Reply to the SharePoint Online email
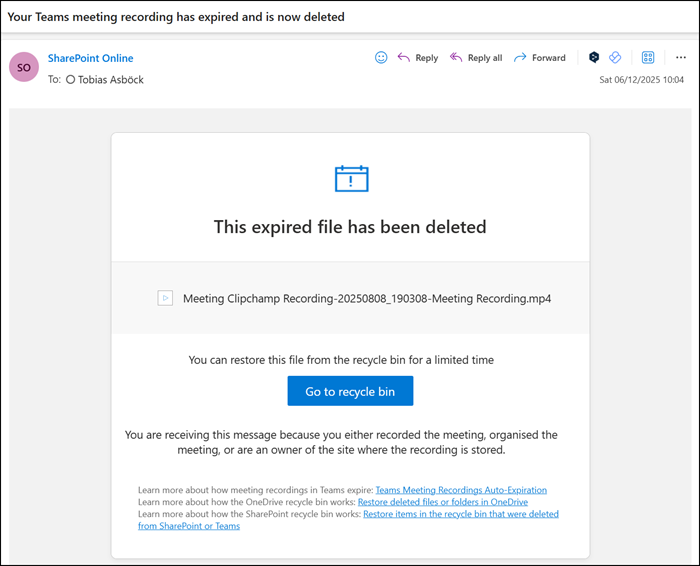Viewport: 700px width, 566px height. click(x=417, y=58)
